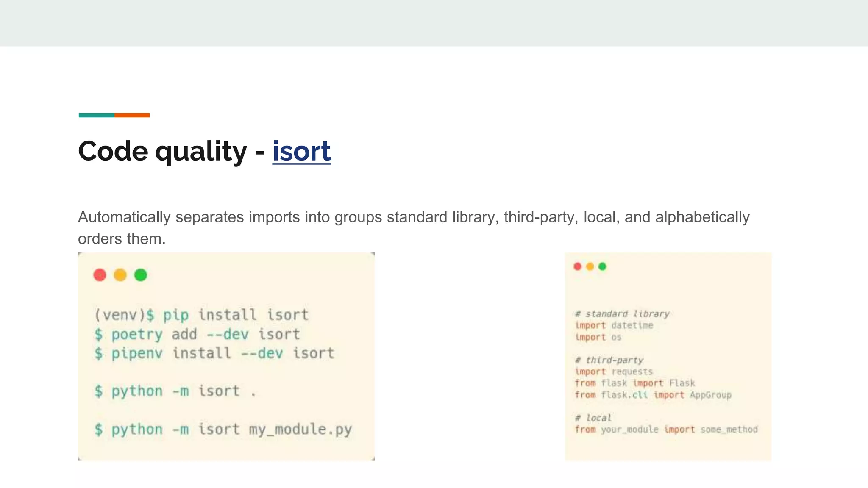The height and width of the screenshot is (488, 868).
Task: Click the 'pip install isort' command line
Action: (x=201, y=315)
